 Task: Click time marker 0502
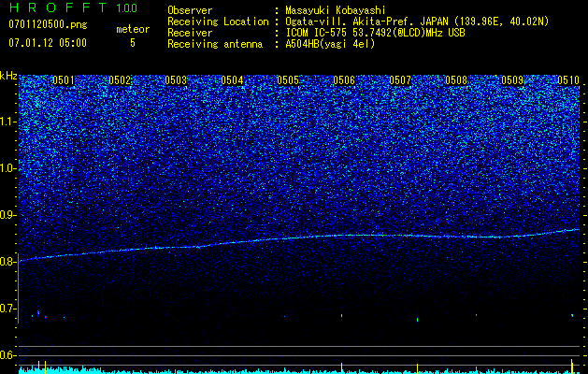point(120,80)
